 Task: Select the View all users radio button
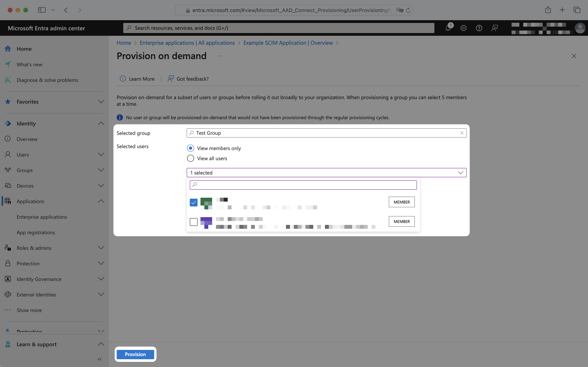191,158
